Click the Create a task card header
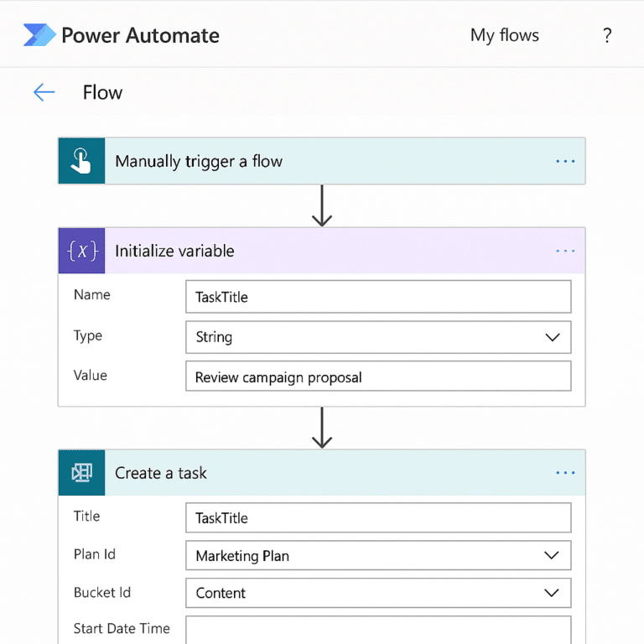The width and height of the screenshot is (644, 644). coord(327,473)
